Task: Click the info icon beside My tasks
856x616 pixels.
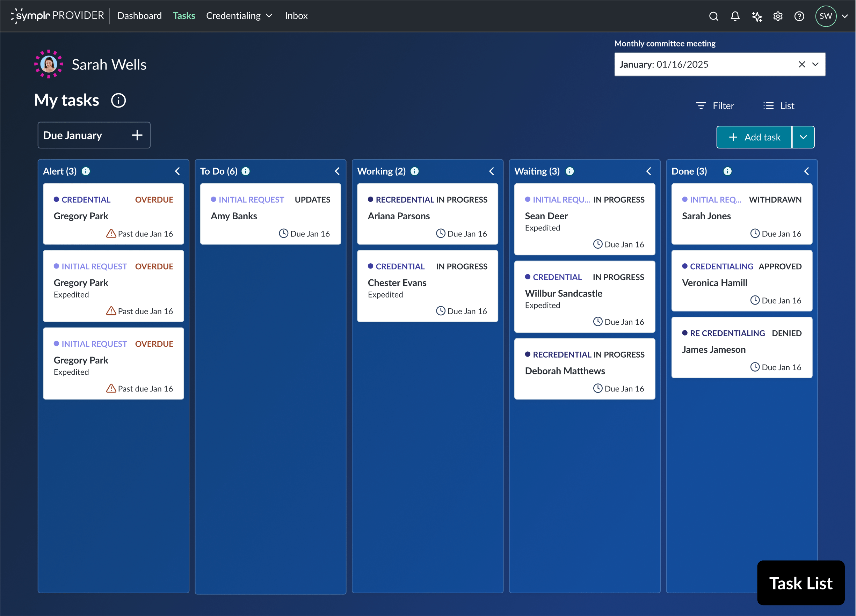Action: coord(118,100)
